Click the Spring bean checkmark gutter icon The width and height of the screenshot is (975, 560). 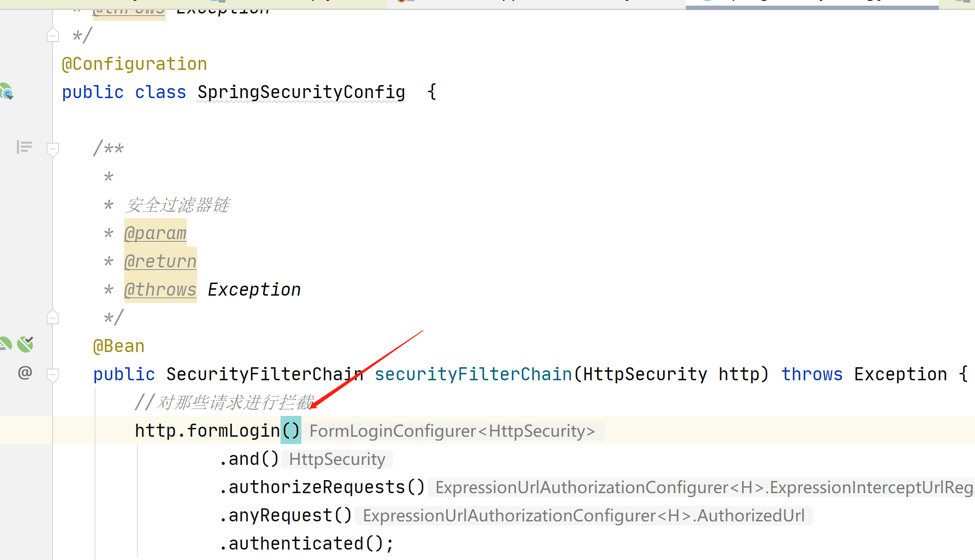[x=25, y=344]
